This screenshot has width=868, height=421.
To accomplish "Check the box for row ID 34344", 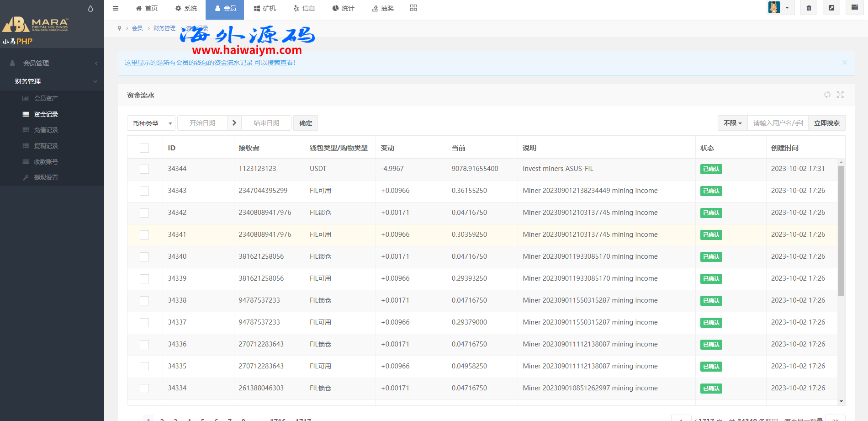I will point(144,169).
